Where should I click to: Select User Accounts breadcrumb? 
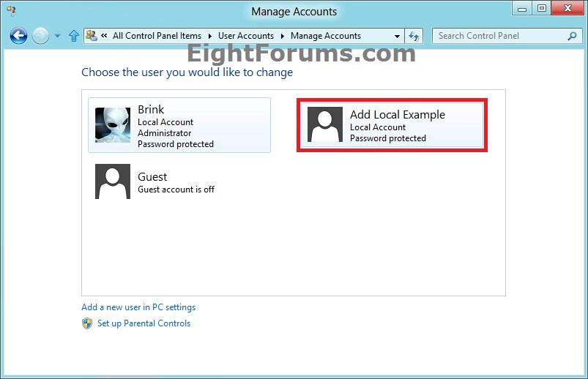pos(246,36)
